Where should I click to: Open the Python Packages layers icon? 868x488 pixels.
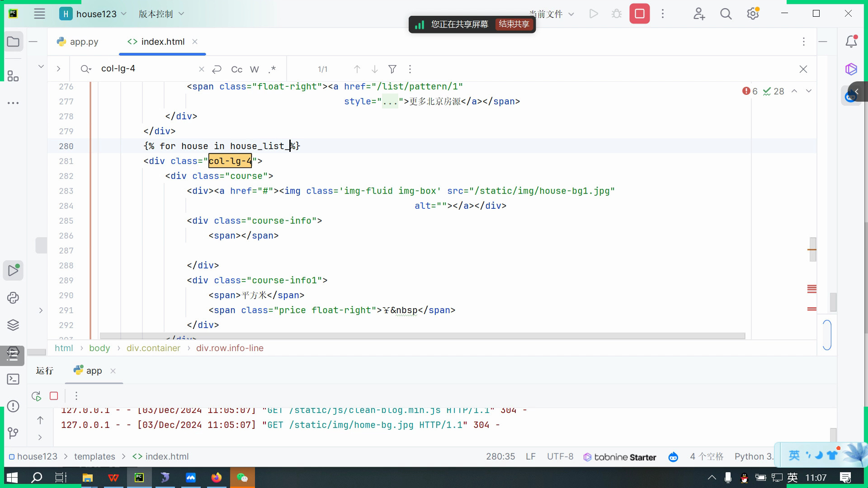[13, 325]
